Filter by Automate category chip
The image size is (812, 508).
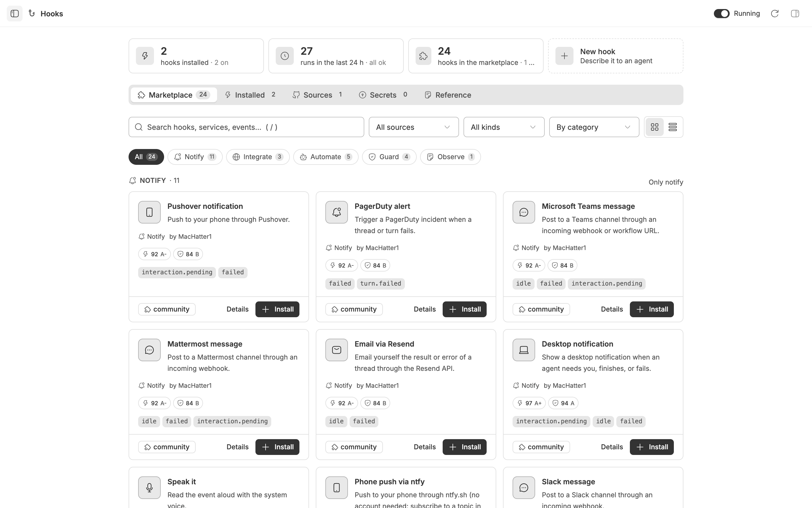pos(326,157)
